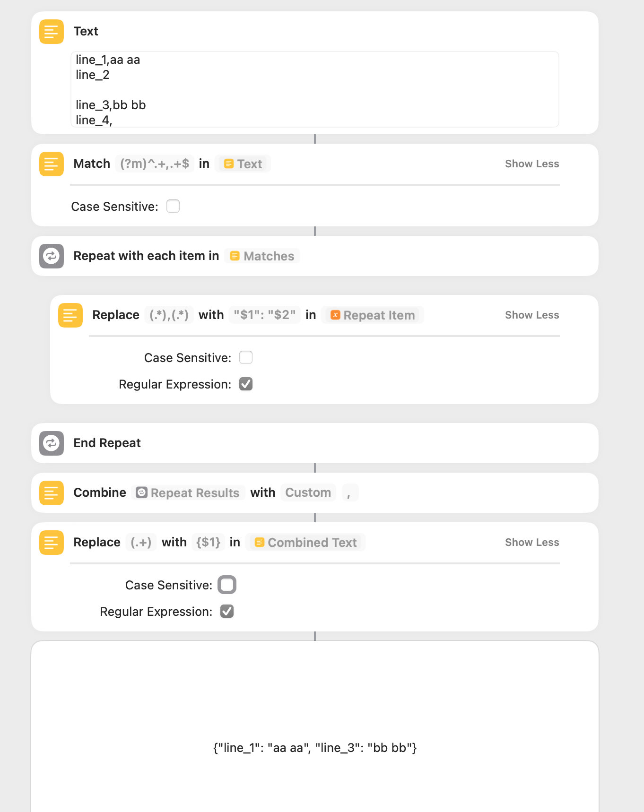The width and height of the screenshot is (644, 812).
Task: Toggle Case Sensitive in Repeat Item replace action
Action: coord(246,357)
